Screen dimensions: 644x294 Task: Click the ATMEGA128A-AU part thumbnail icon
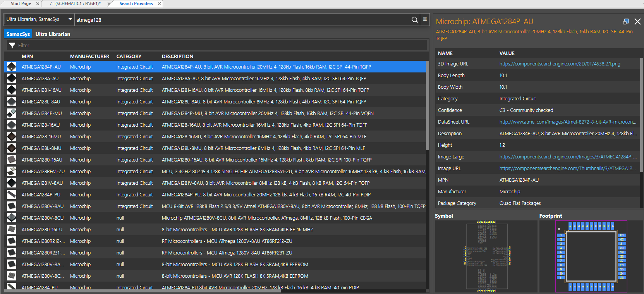pyautogui.click(x=12, y=78)
